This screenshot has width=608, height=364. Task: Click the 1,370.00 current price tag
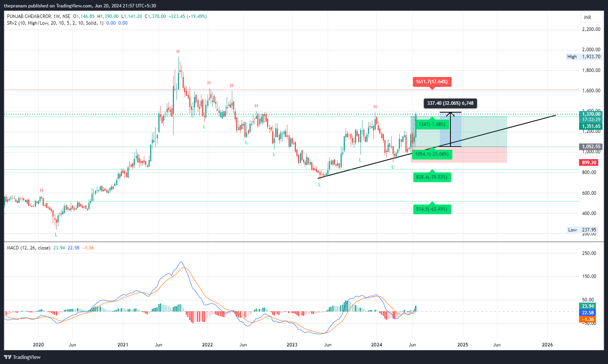(591, 114)
